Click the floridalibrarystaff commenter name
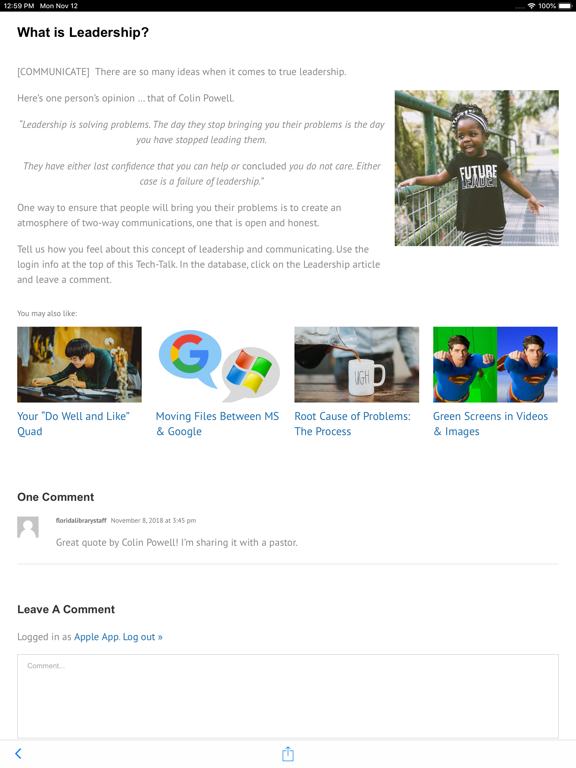The height and width of the screenshot is (768, 576). point(81,520)
